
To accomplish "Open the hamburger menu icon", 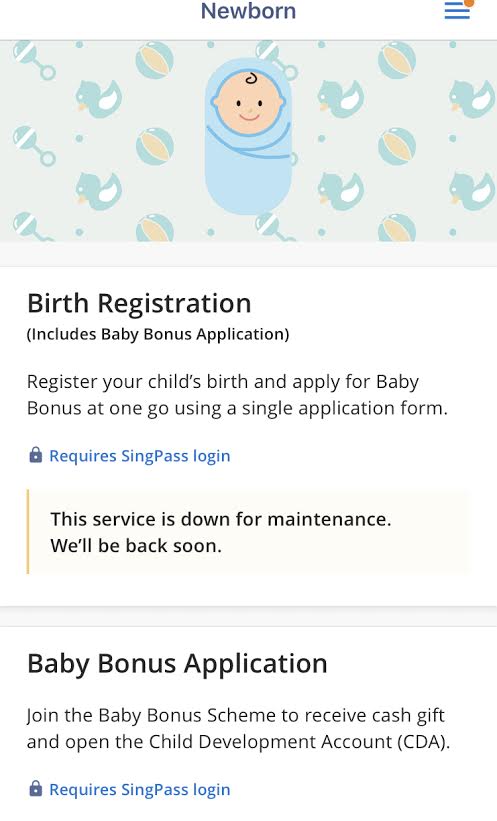I will tap(457, 10).
